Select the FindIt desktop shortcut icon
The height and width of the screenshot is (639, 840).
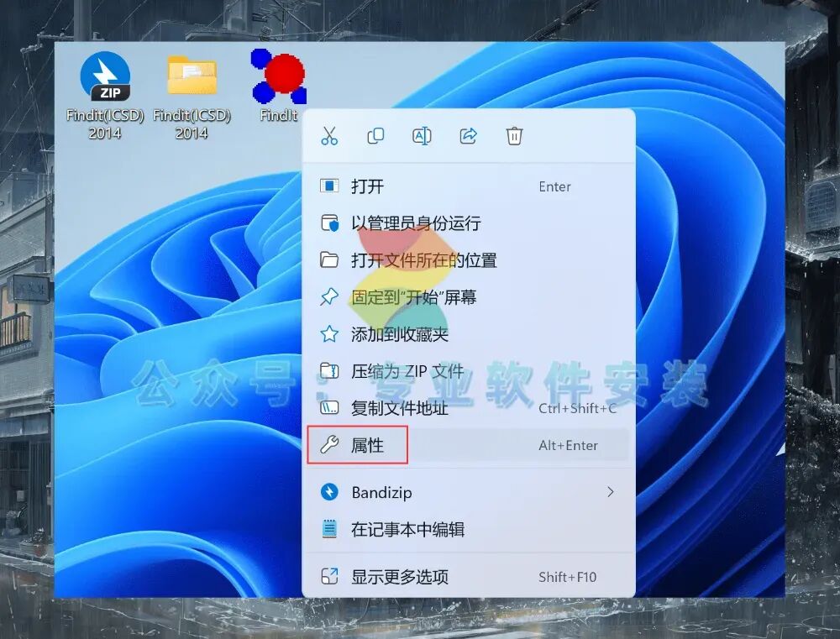279,76
